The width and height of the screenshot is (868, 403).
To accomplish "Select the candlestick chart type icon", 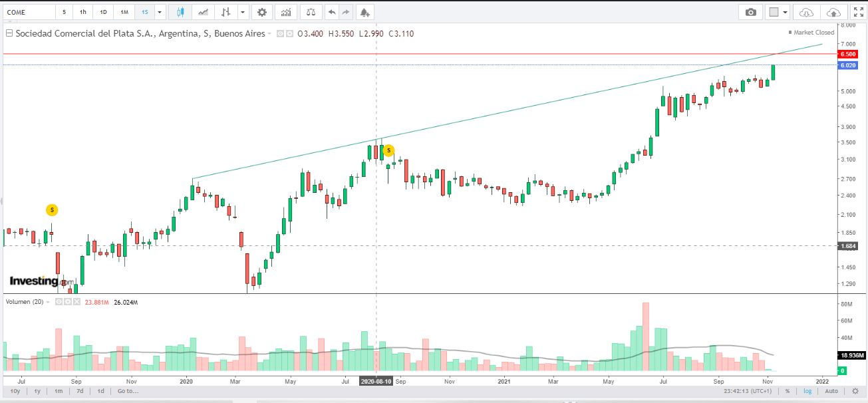I will 181,12.
